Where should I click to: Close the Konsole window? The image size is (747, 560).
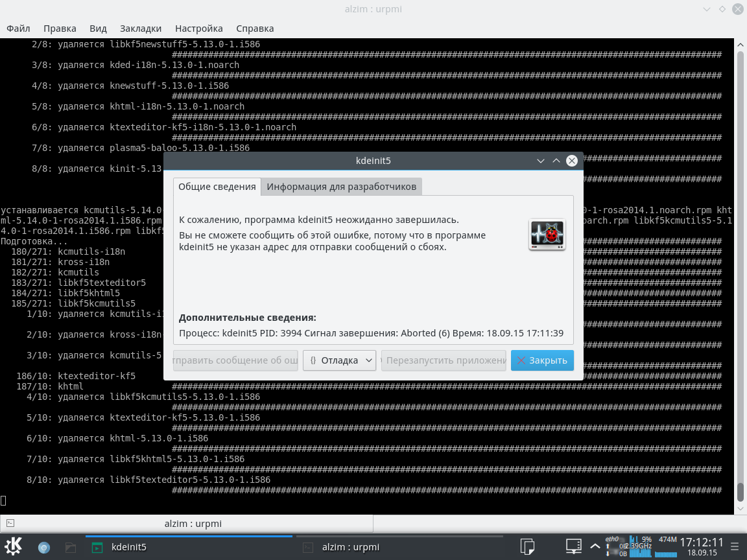(x=737, y=10)
